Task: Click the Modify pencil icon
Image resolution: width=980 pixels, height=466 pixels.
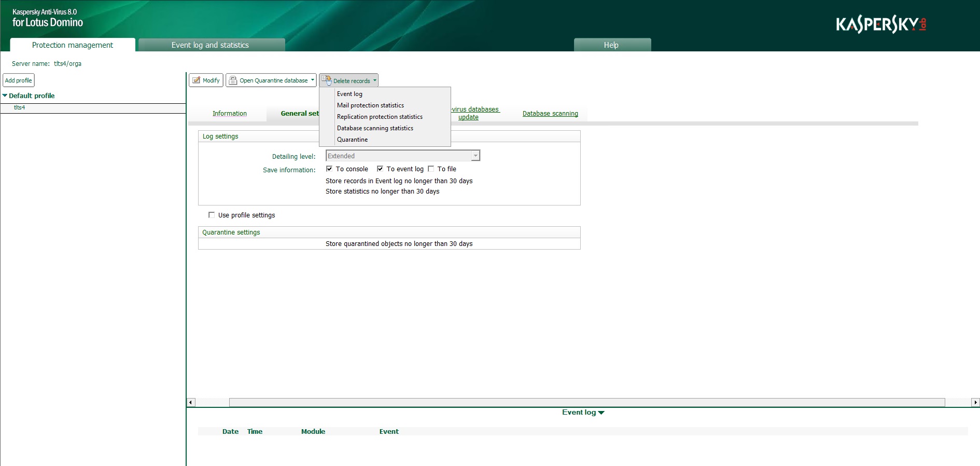Action: (197, 80)
